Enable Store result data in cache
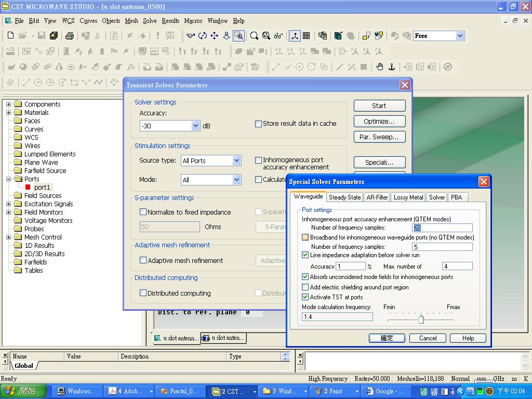Screen dimensions: 532x399 click(258, 124)
